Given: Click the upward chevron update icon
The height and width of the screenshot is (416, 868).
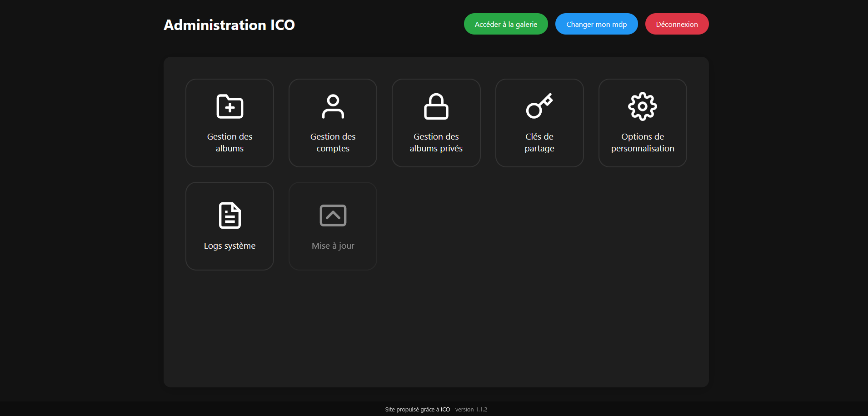Looking at the screenshot, I should pyautogui.click(x=333, y=216).
